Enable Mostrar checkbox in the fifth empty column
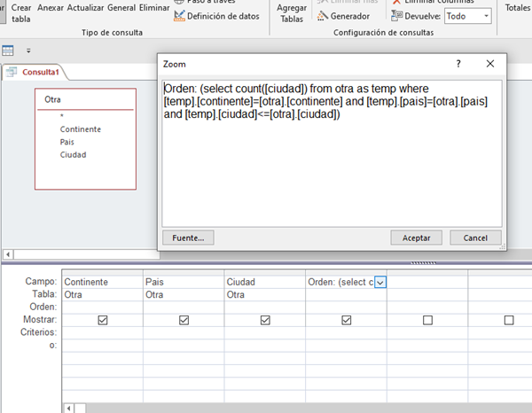This screenshot has width=532, height=413. coord(427,320)
